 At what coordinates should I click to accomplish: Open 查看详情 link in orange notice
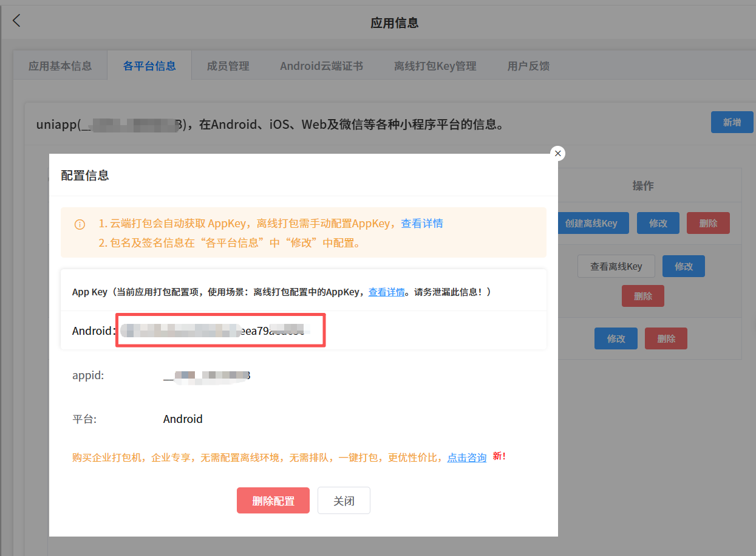coord(421,224)
